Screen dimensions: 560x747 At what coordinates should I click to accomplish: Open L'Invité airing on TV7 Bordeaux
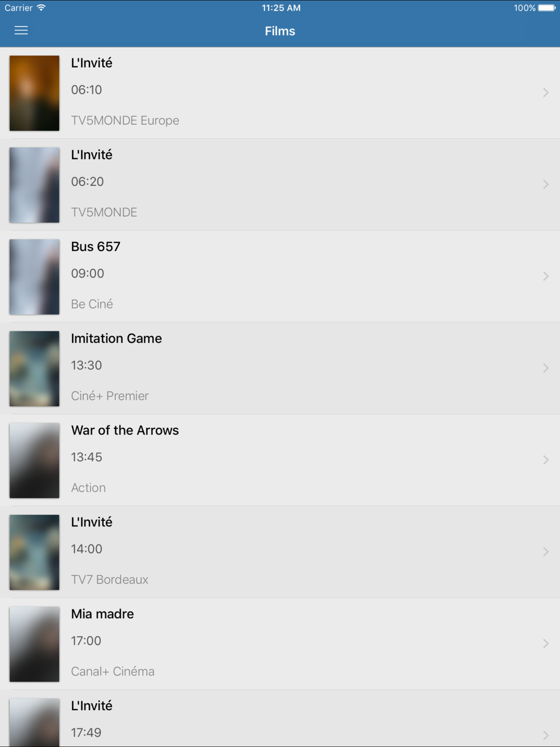point(280,552)
